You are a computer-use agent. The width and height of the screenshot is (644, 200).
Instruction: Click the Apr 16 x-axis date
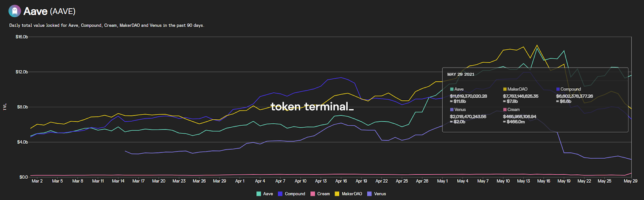tap(341, 181)
